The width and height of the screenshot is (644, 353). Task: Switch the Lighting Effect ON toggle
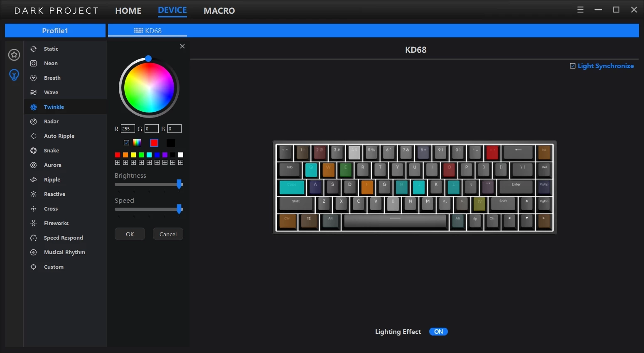[438, 331]
